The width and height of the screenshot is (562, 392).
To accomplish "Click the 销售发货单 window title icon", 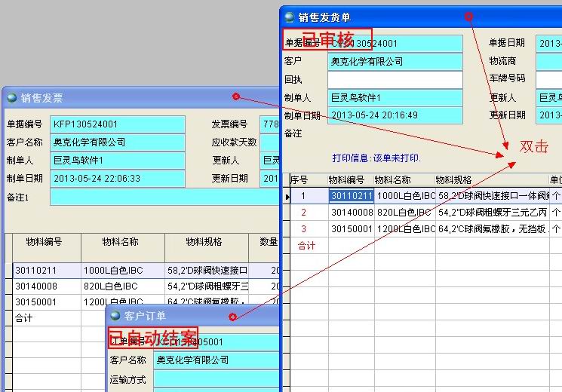I will tap(289, 17).
